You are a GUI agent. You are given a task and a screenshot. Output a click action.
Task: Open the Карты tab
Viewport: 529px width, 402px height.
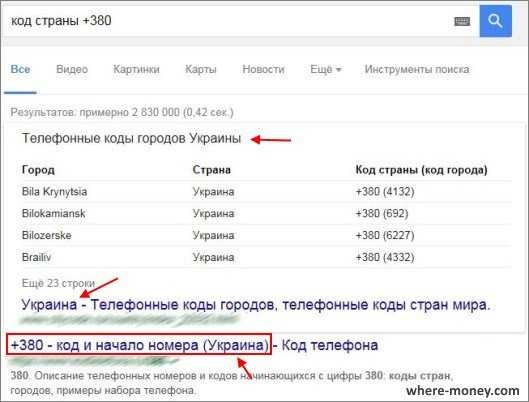(201, 69)
